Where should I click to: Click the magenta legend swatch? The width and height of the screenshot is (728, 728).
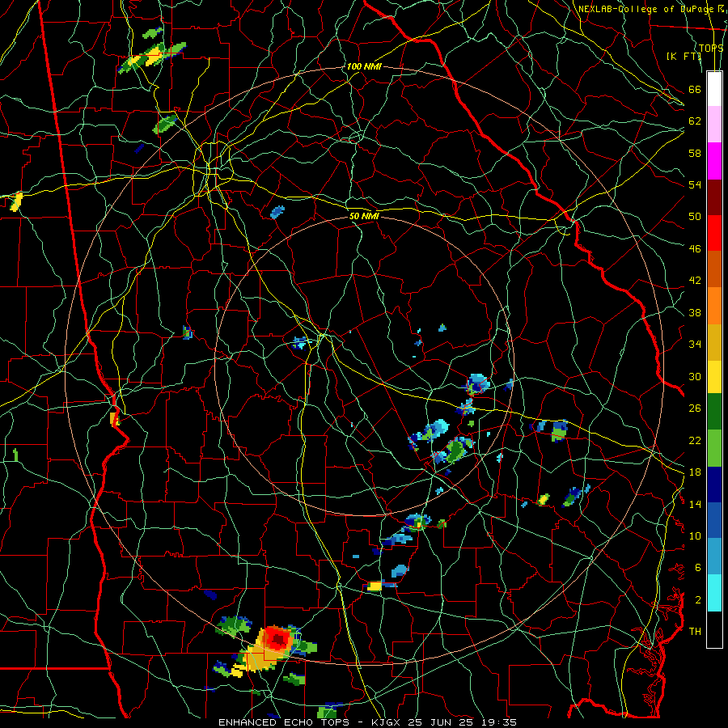[x=714, y=161]
